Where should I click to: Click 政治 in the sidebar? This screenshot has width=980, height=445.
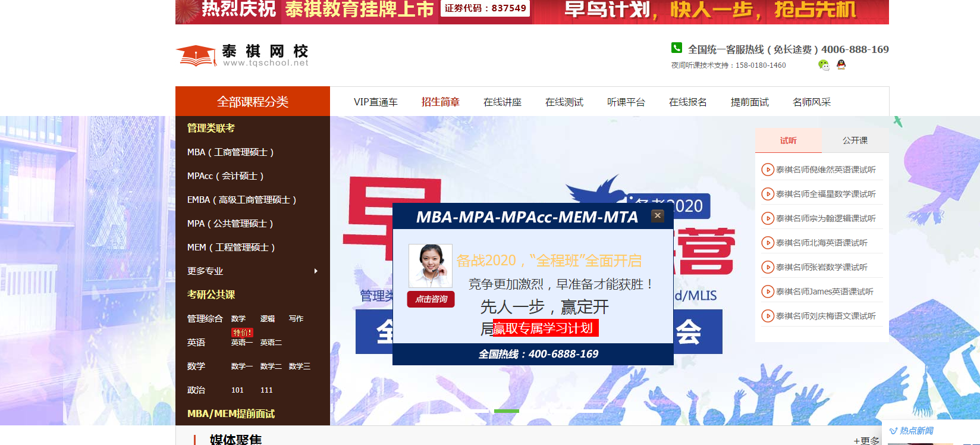[x=196, y=390]
